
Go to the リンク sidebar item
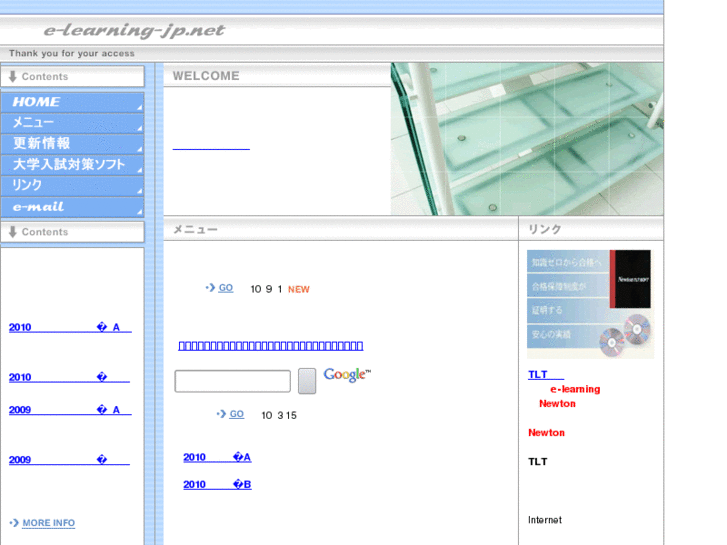click(72, 186)
